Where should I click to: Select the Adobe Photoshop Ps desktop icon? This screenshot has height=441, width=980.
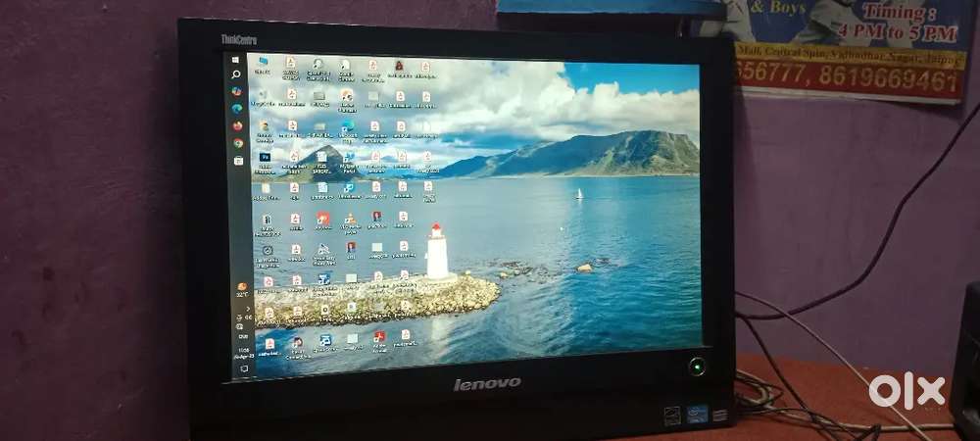coord(265,162)
